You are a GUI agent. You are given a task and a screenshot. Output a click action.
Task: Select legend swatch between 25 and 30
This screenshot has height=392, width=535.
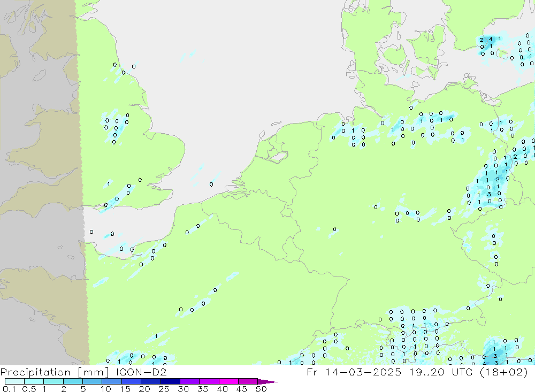(170, 381)
